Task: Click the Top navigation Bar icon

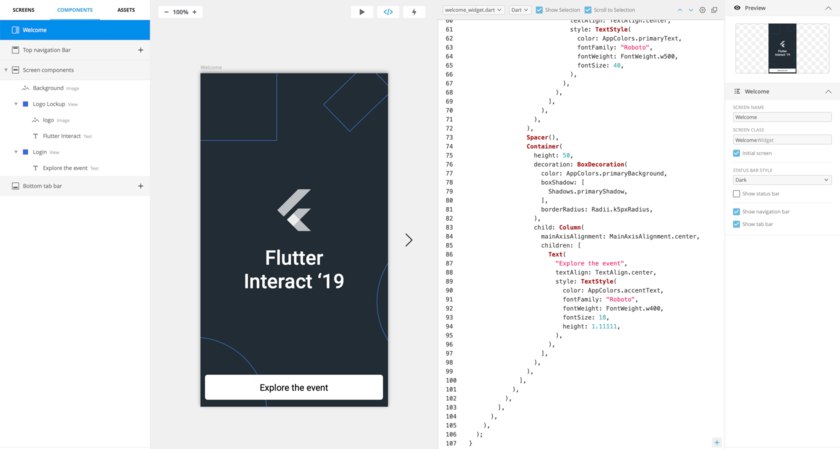Action: coord(15,50)
